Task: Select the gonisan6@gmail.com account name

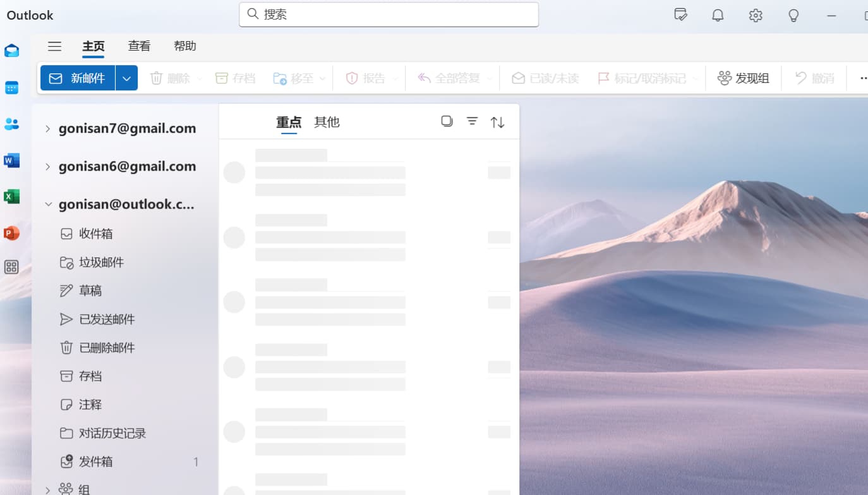Action: click(x=127, y=166)
